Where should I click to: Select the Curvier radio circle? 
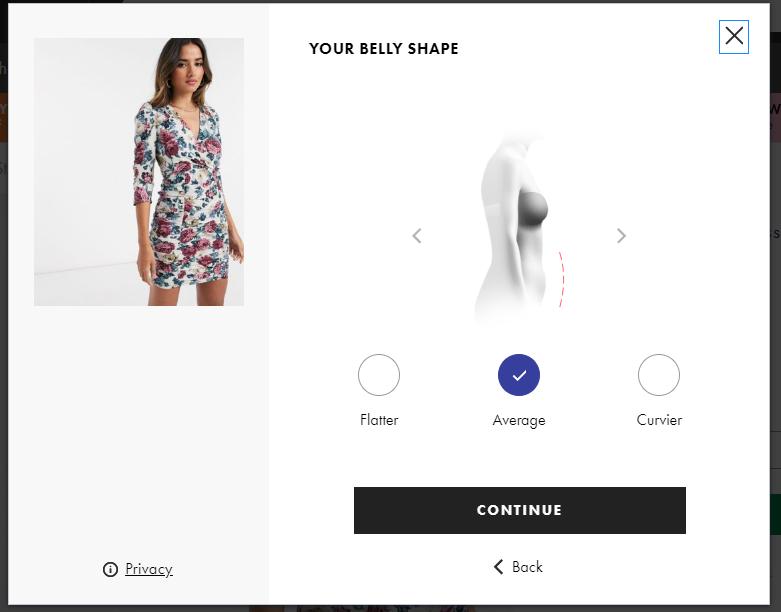658,375
